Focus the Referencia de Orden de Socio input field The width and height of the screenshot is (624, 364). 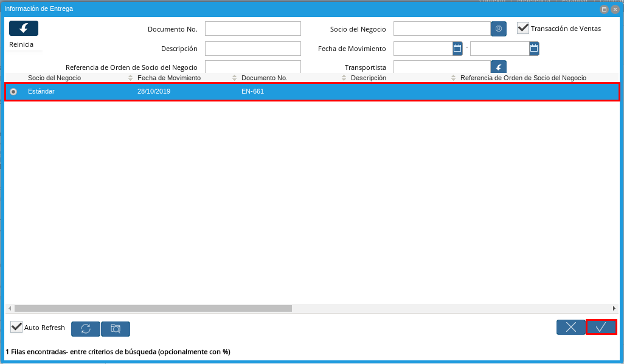pyautogui.click(x=253, y=67)
